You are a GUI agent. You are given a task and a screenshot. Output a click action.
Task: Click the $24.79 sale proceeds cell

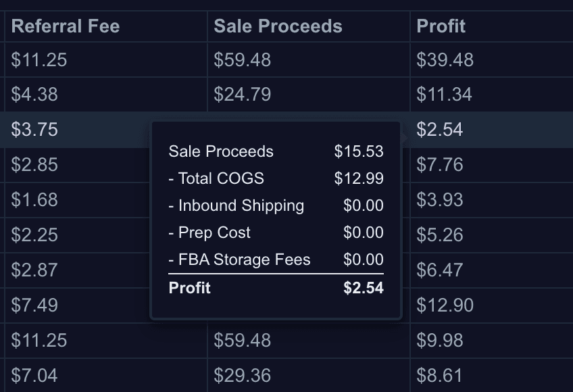coord(308,95)
